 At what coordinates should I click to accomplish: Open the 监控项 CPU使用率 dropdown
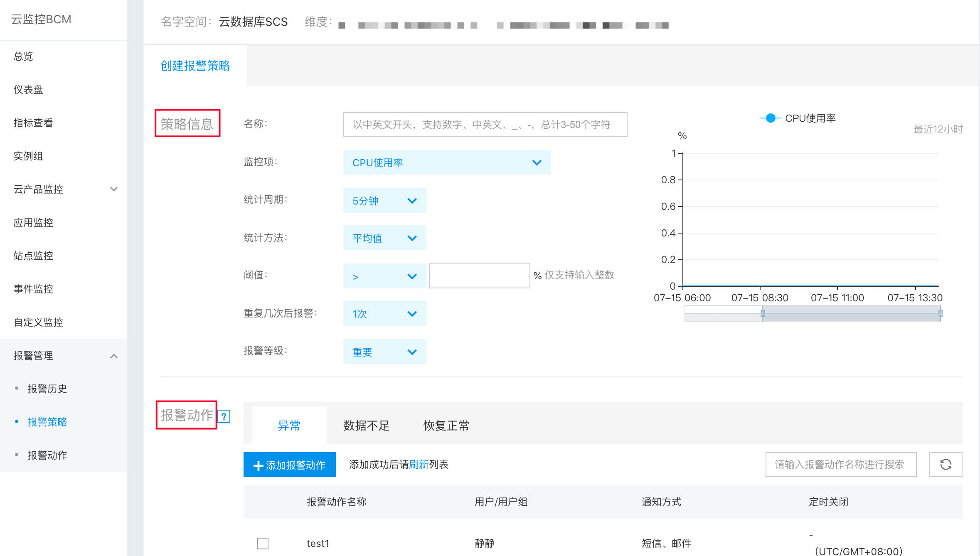coord(447,162)
